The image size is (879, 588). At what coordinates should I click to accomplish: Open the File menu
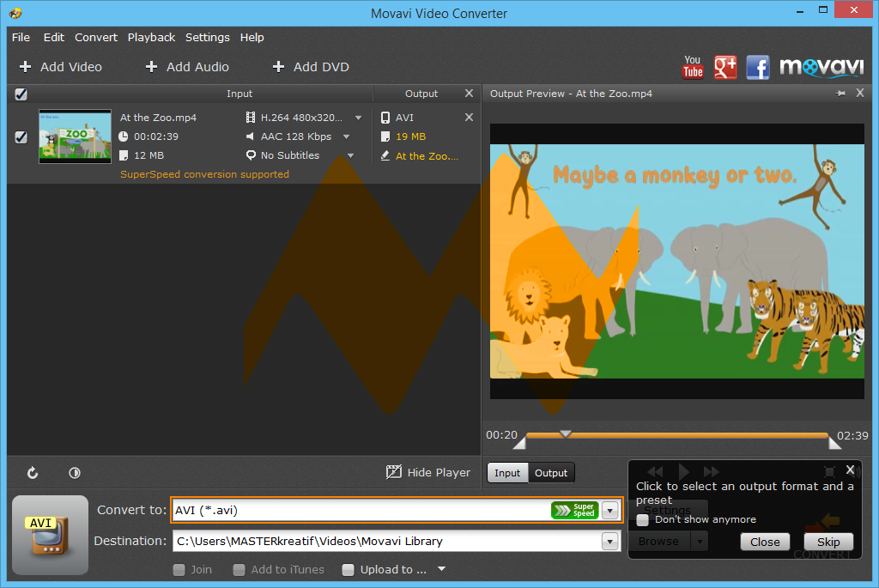point(21,37)
